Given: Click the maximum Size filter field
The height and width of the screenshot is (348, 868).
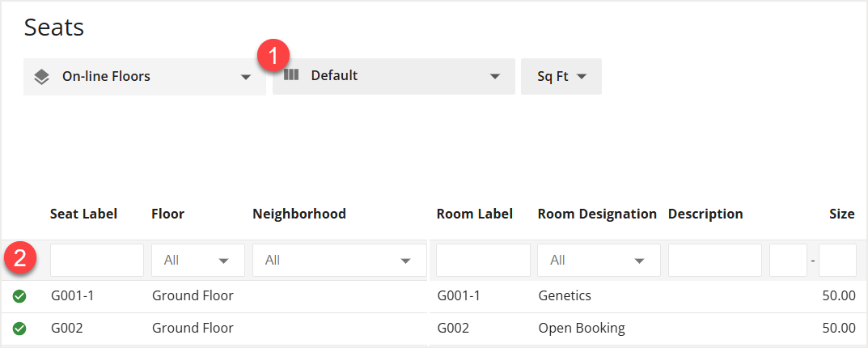Looking at the screenshot, I should 837,261.
